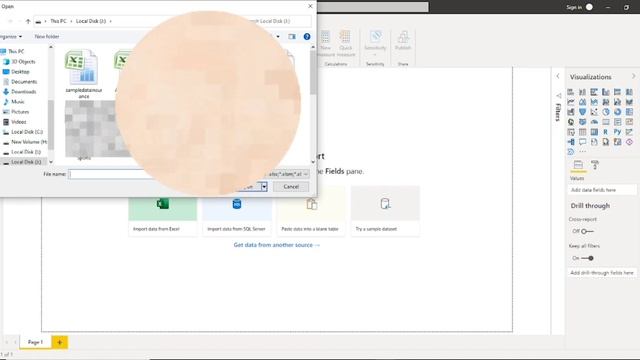This screenshot has height=360, width=640.
Task: Click Cancel in the Open dialog
Action: pos(291,187)
